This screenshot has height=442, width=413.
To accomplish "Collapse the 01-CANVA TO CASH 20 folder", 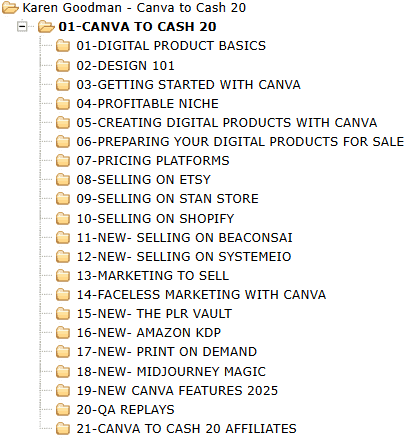I will pos(22,26).
